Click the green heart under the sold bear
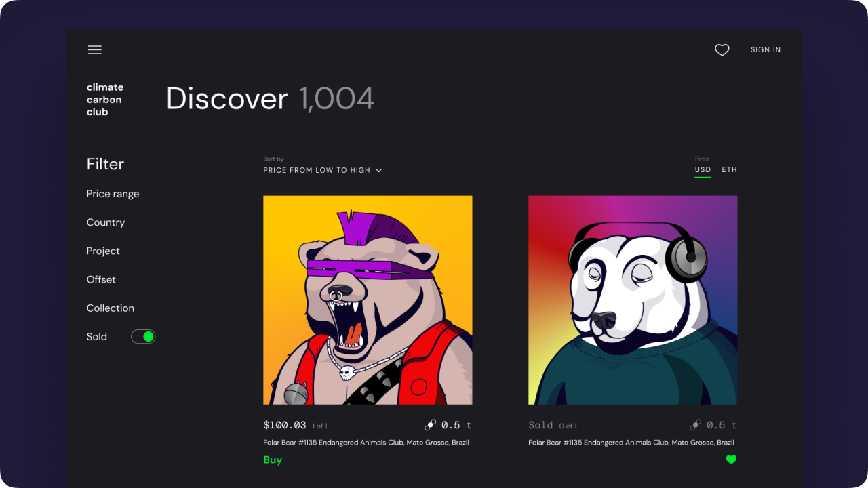 tap(731, 460)
